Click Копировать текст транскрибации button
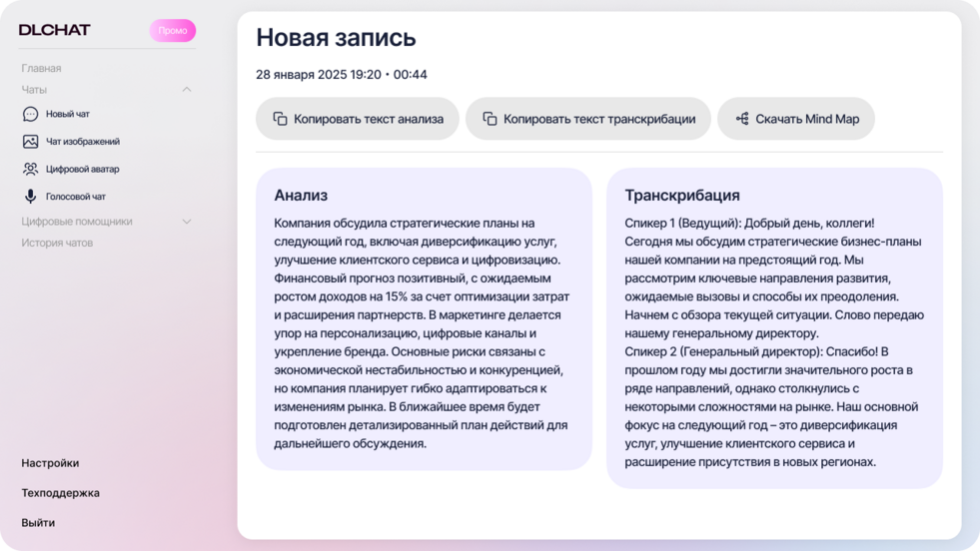The height and width of the screenshot is (551, 980). click(x=588, y=119)
